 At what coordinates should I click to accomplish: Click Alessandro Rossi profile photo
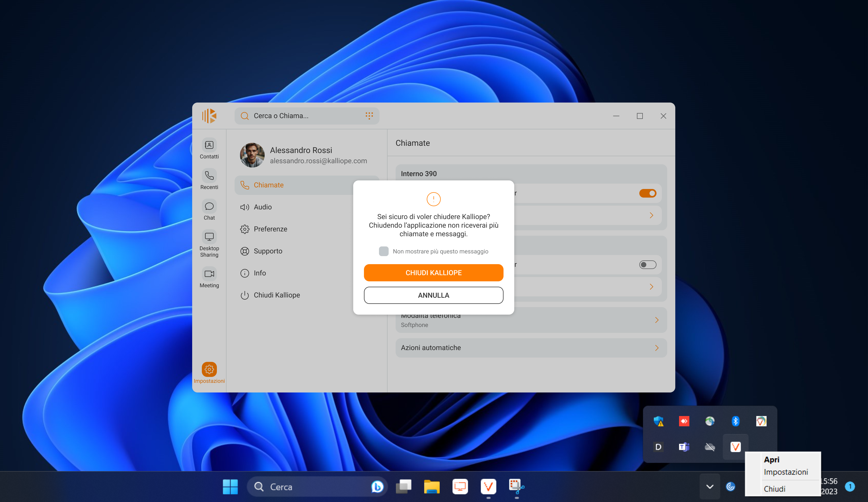coord(252,155)
